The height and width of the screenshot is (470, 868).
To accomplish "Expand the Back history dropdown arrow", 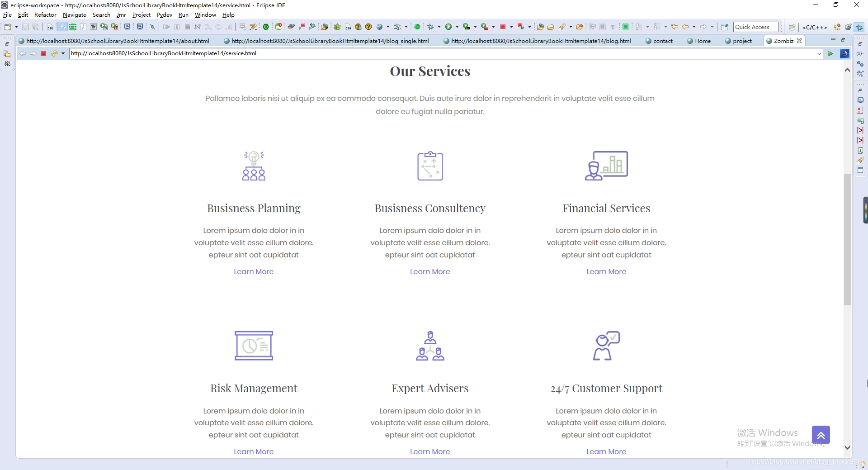I will tap(694, 27).
